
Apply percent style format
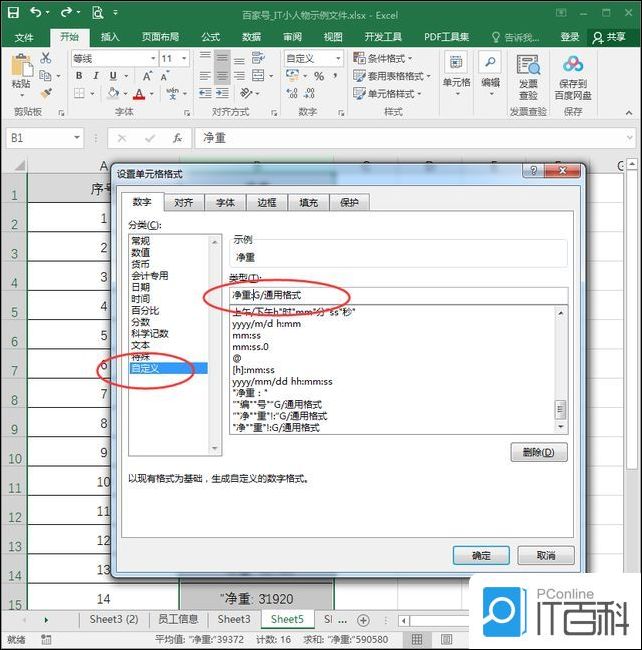point(319,76)
